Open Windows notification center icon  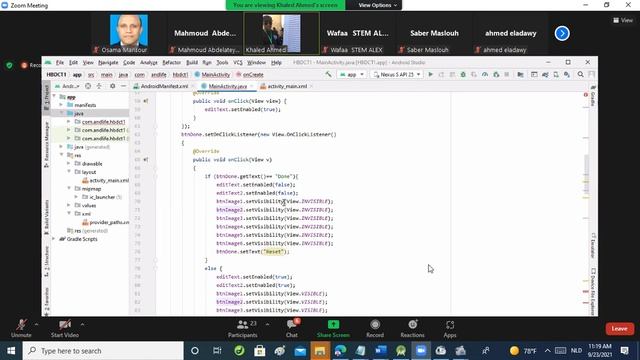[x=624, y=351]
